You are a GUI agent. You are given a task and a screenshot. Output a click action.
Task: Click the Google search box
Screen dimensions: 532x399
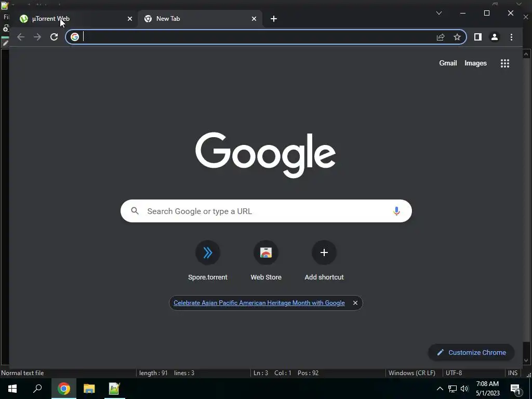click(266, 211)
